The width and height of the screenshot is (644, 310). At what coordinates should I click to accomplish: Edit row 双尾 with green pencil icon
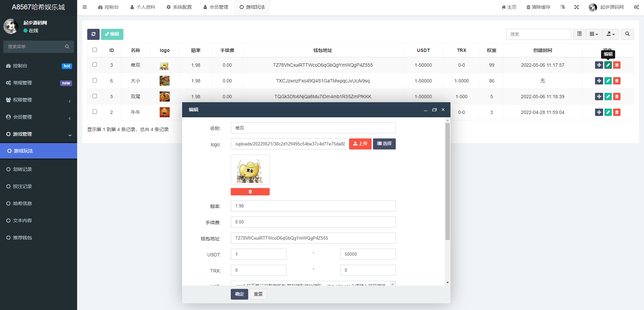pyautogui.click(x=608, y=97)
